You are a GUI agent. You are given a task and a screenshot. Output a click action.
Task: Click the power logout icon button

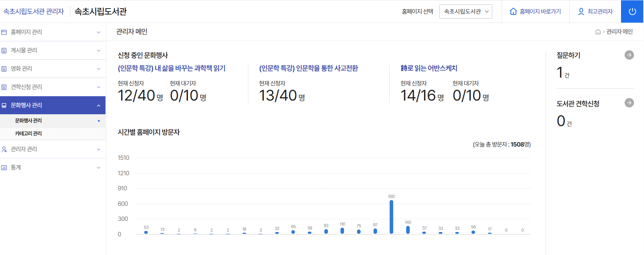pyautogui.click(x=632, y=11)
